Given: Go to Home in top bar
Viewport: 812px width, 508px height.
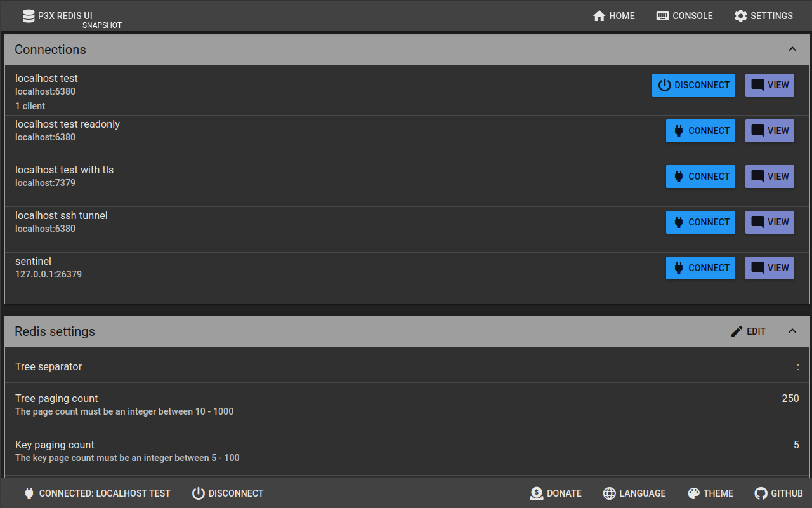Looking at the screenshot, I should (613, 16).
